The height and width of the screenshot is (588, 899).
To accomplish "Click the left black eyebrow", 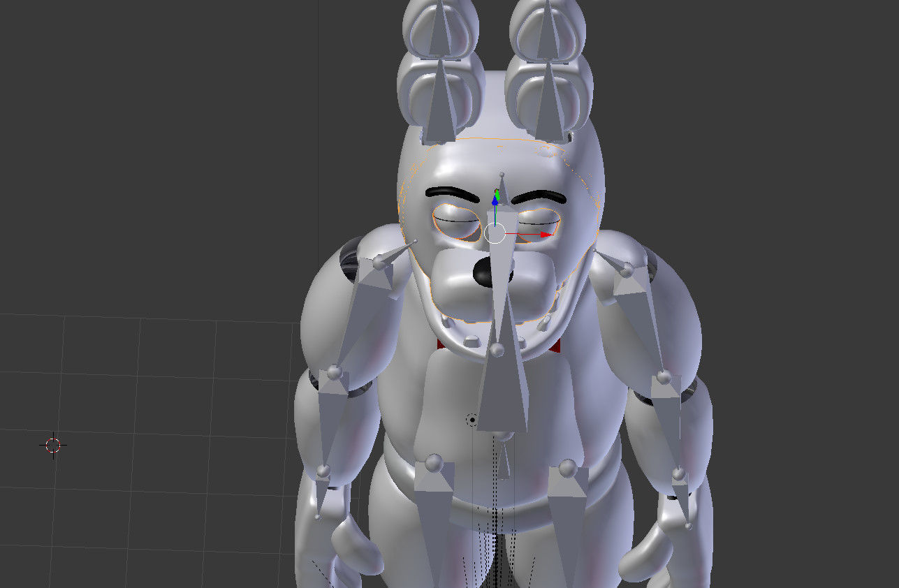I will tap(454, 193).
